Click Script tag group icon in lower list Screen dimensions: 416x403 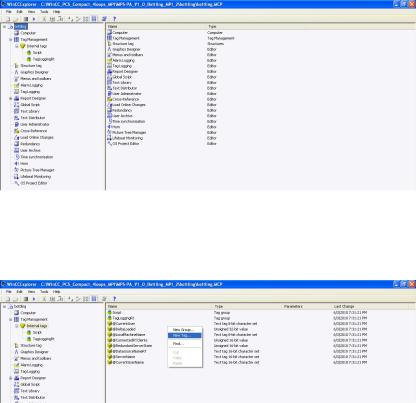[x=109, y=312]
